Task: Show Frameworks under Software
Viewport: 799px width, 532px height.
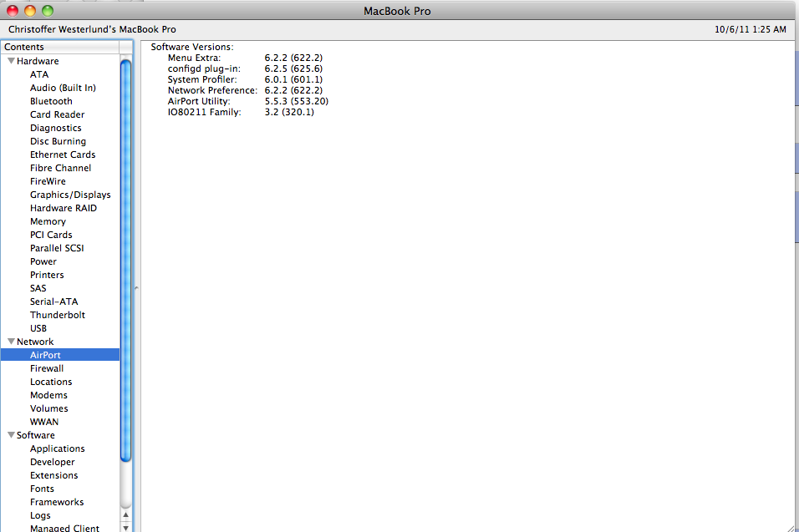Action: click(57, 502)
